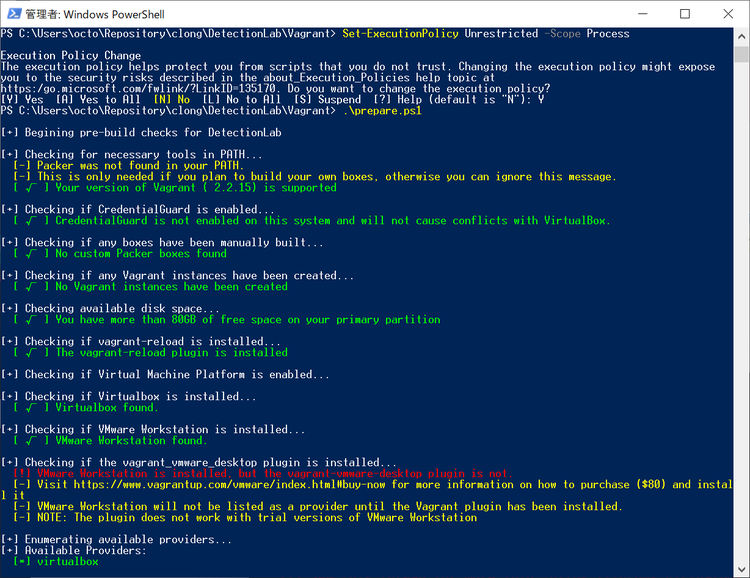
Task: Click 'CredentialGuard is not enabled' green line
Action: point(312,221)
